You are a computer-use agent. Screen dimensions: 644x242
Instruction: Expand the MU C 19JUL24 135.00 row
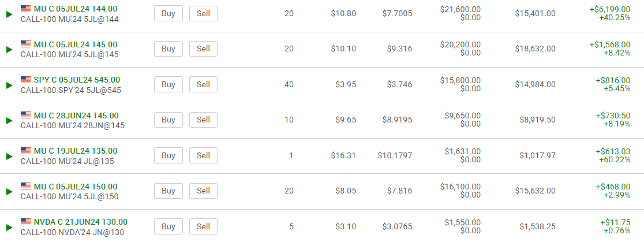coord(9,156)
